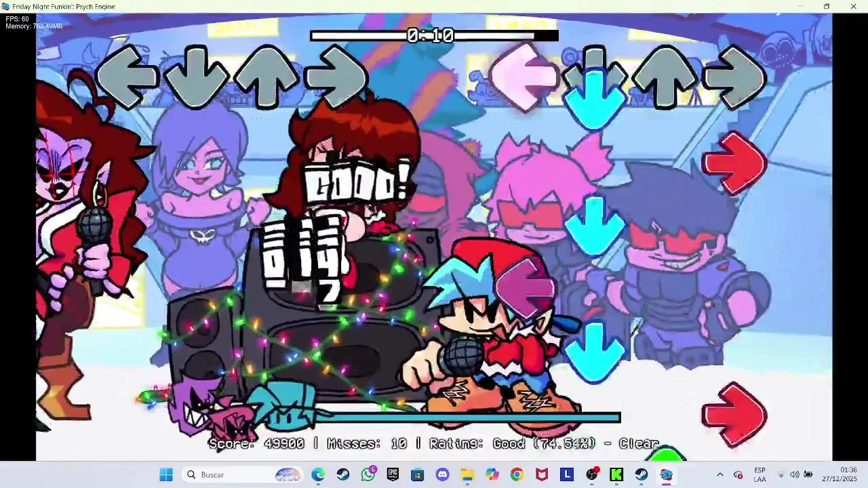The width and height of the screenshot is (868, 488).
Task: Open the volume speaker icon
Action: (794, 474)
